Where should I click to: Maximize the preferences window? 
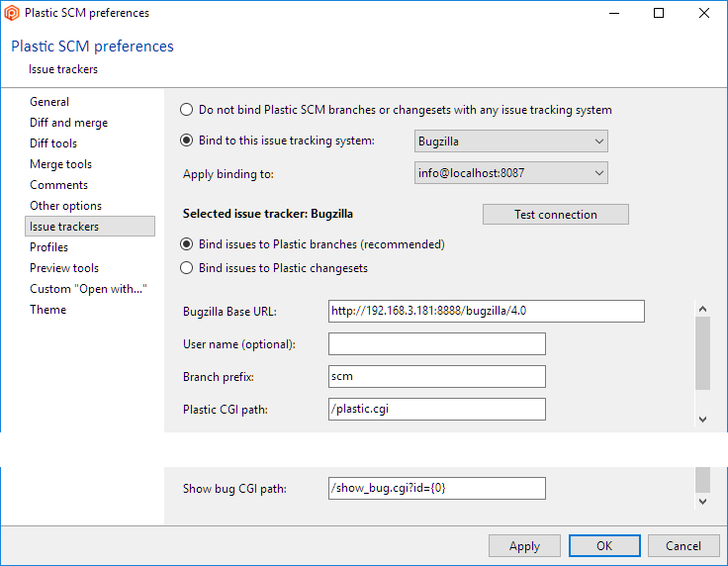click(x=659, y=13)
